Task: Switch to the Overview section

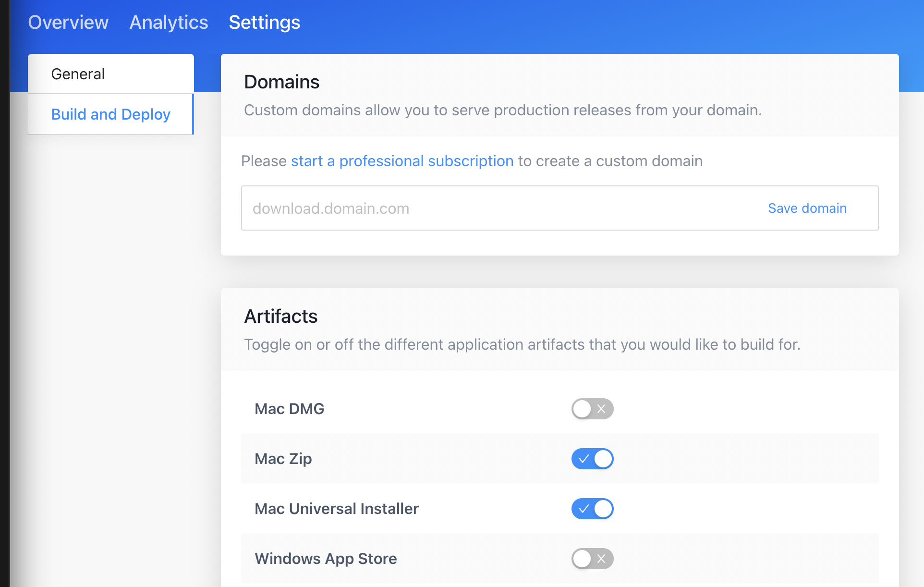Action: 68,22
